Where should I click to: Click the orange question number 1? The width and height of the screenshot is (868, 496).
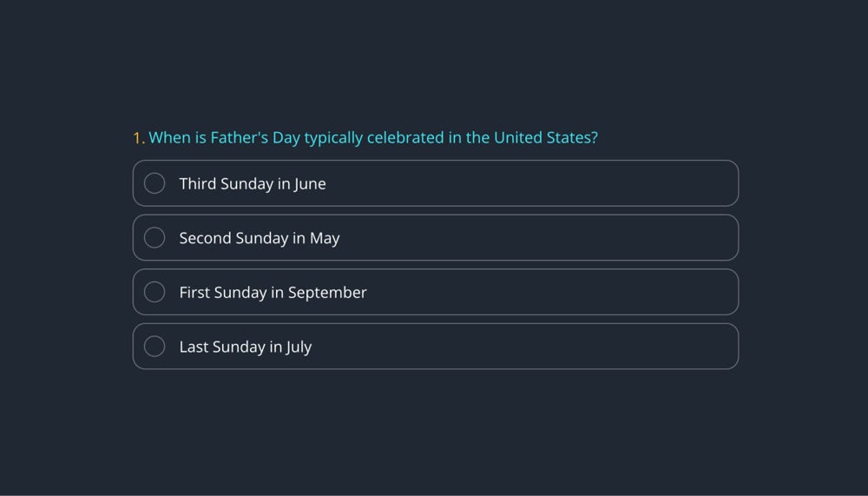click(x=137, y=138)
